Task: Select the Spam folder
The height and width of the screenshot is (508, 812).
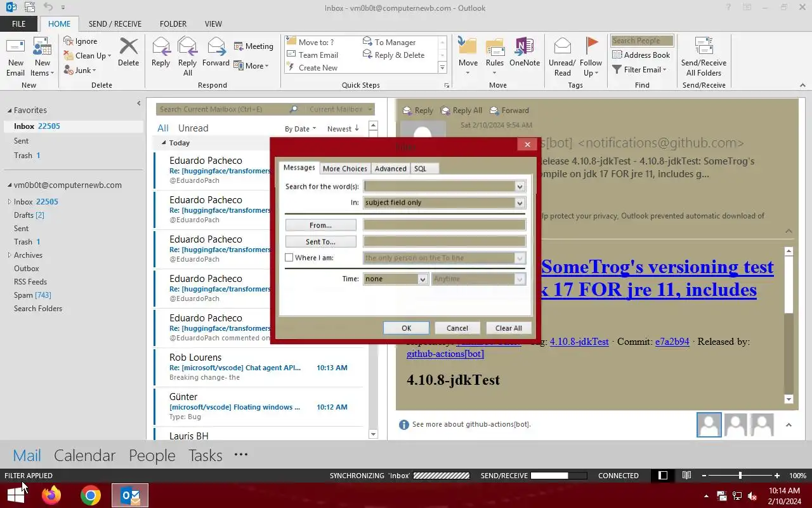Action: pos(32,295)
